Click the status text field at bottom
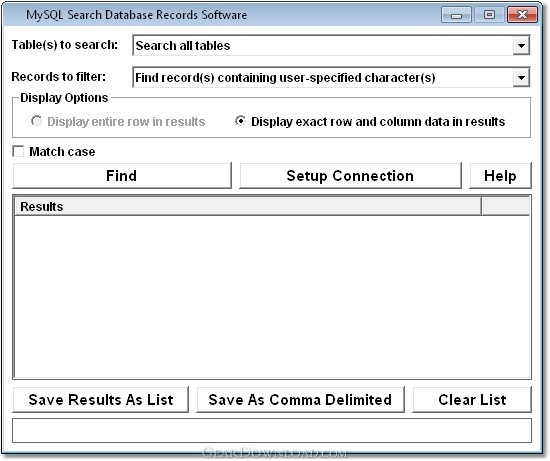 272,430
